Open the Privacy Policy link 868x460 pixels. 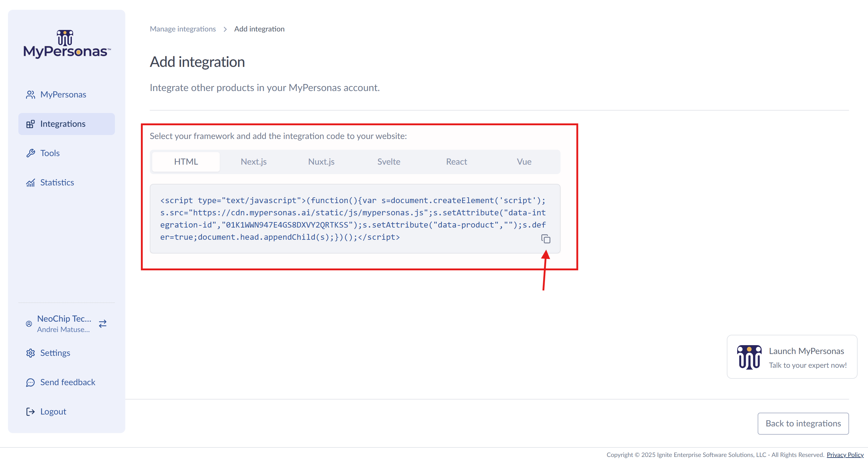845,455
